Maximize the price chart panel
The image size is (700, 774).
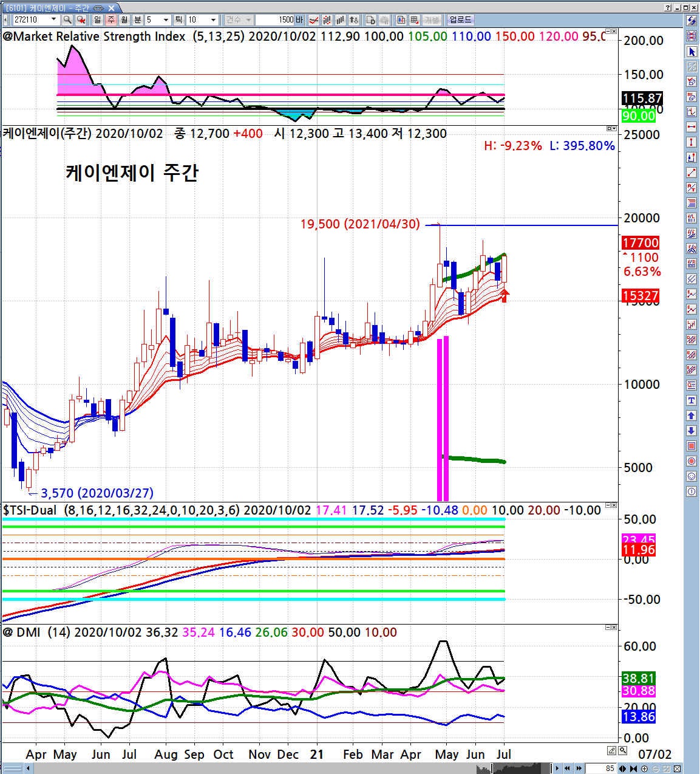[609, 128]
